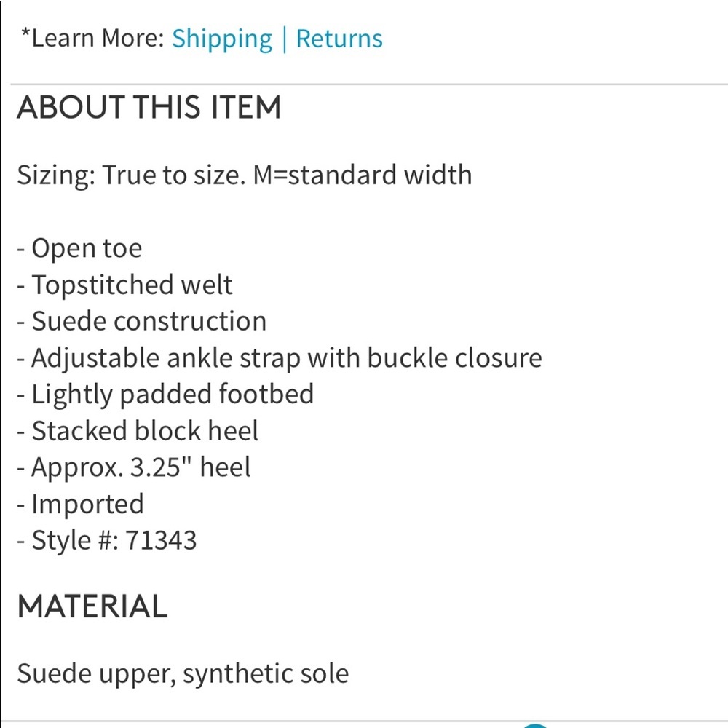Click the 'Topstitched welt' bullet

coord(124,285)
